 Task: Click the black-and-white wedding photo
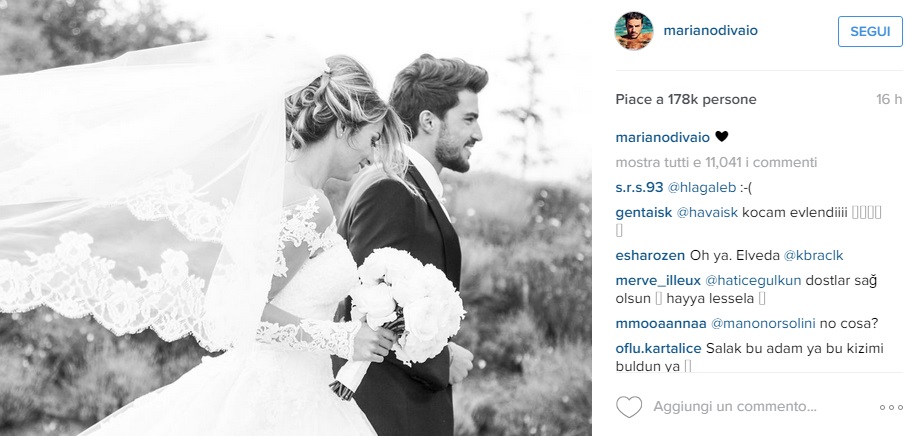295,218
